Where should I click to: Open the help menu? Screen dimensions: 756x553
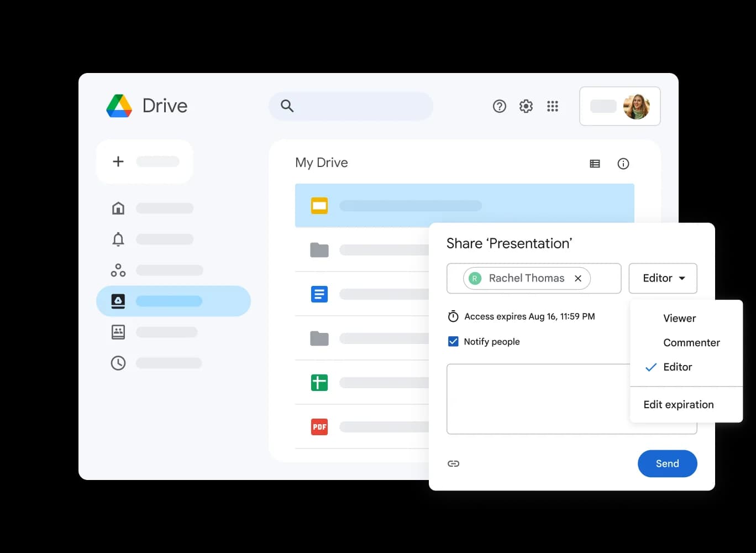click(x=499, y=106)
